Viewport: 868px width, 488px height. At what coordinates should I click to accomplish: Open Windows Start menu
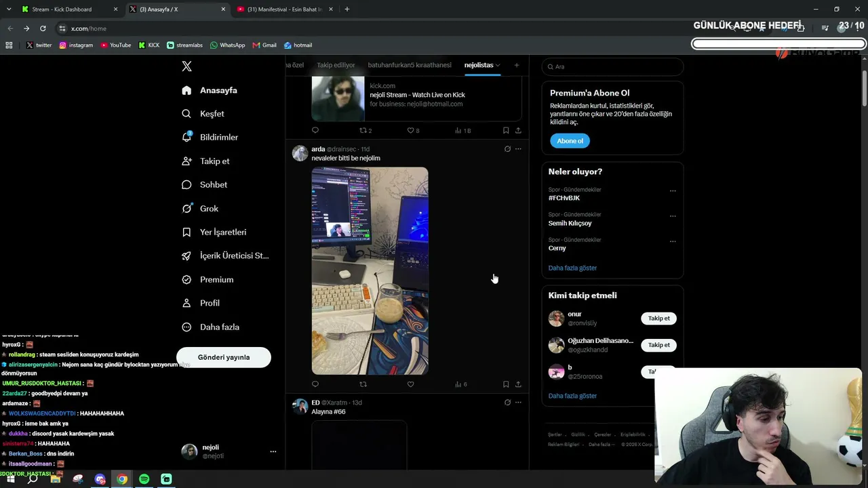tap(10, 479)
